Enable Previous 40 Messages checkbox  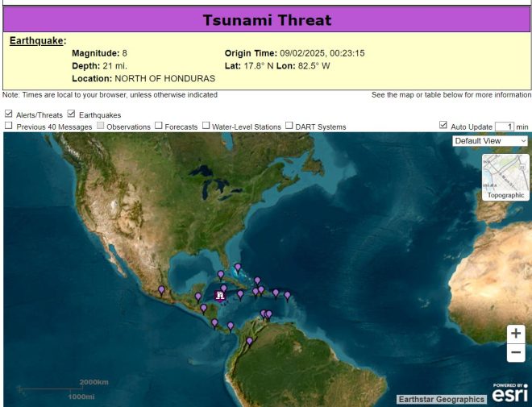click(x=9, y=126)
